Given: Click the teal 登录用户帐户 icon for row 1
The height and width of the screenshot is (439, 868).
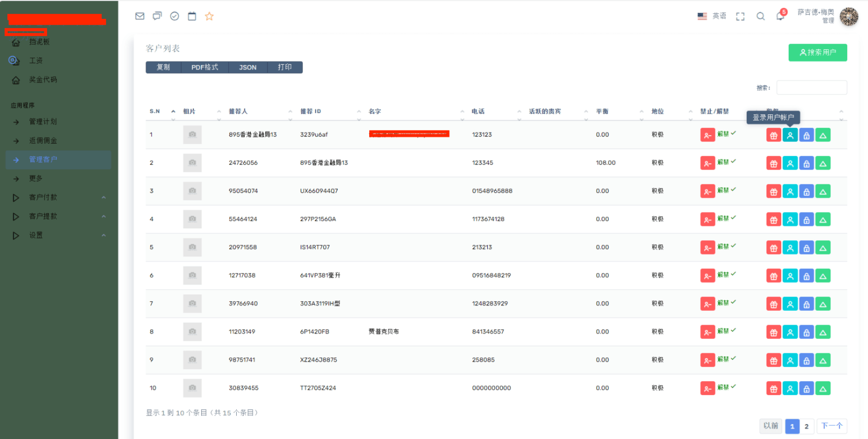Looking at the screenshot, I should (790, 135).
